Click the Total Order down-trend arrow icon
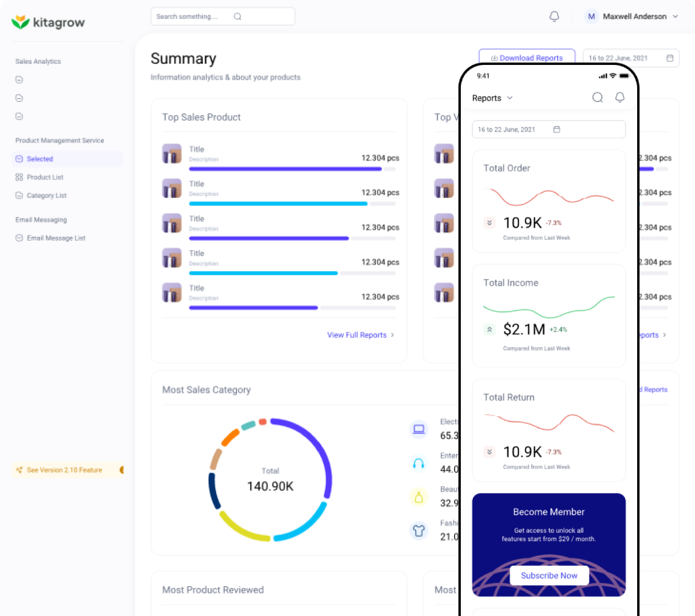Image resolution: width=695 pixels, height=616 pixels. click(490, 223)
